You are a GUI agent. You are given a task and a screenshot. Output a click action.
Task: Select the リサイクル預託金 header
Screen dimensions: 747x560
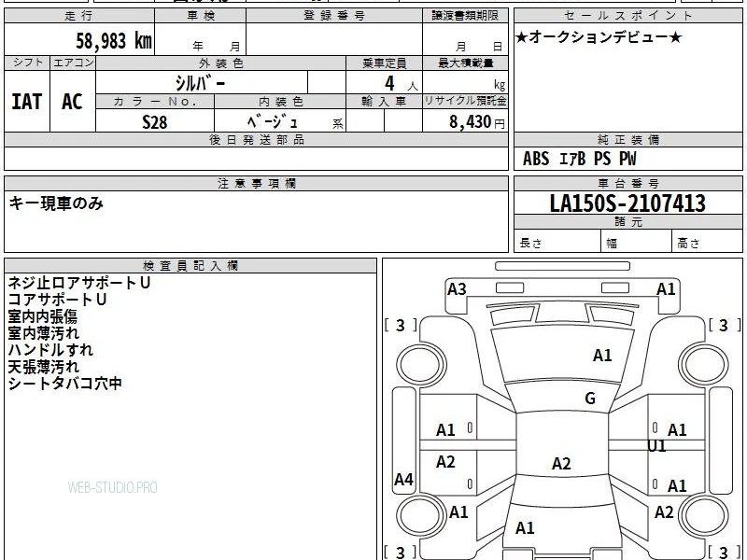point(465,102)
